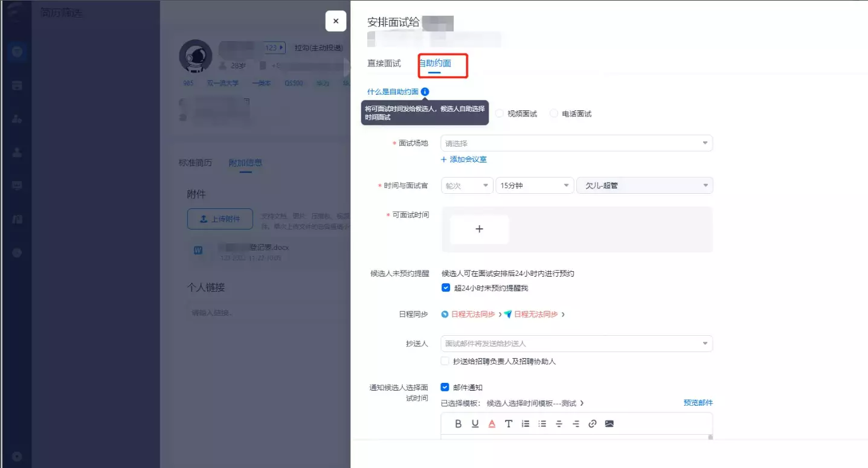Screen dimensions: 868x468
Task: Insert hyperlink via link icon
Action: tap(593, 424)
